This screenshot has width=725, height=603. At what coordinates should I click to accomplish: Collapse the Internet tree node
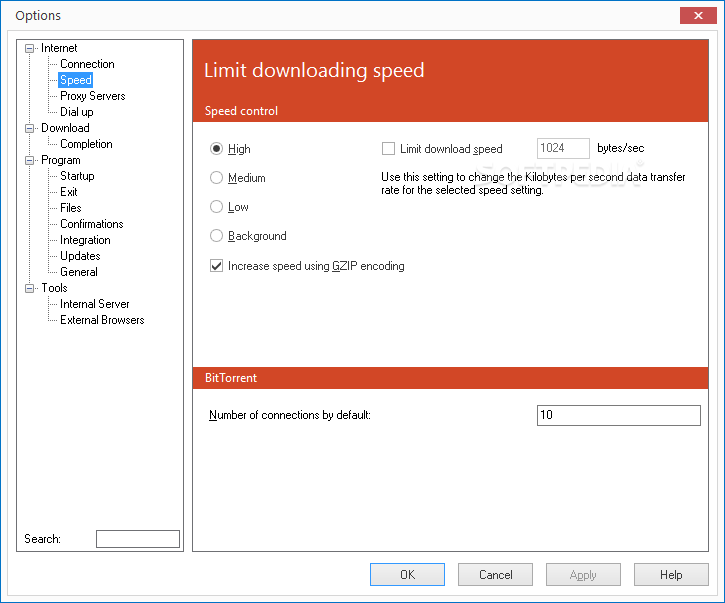pyautogui.click(x=30, y=49)
